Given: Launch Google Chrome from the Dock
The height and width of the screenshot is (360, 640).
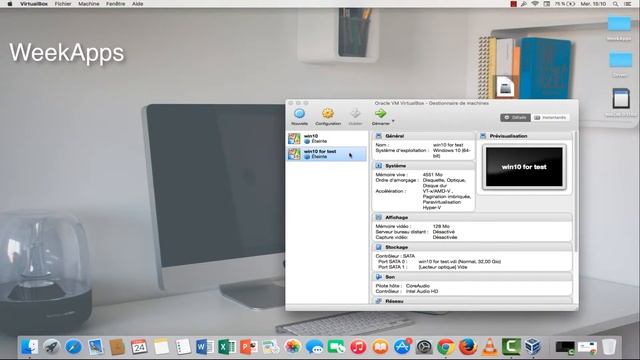Looking at the screenshot, I should 446,347.
